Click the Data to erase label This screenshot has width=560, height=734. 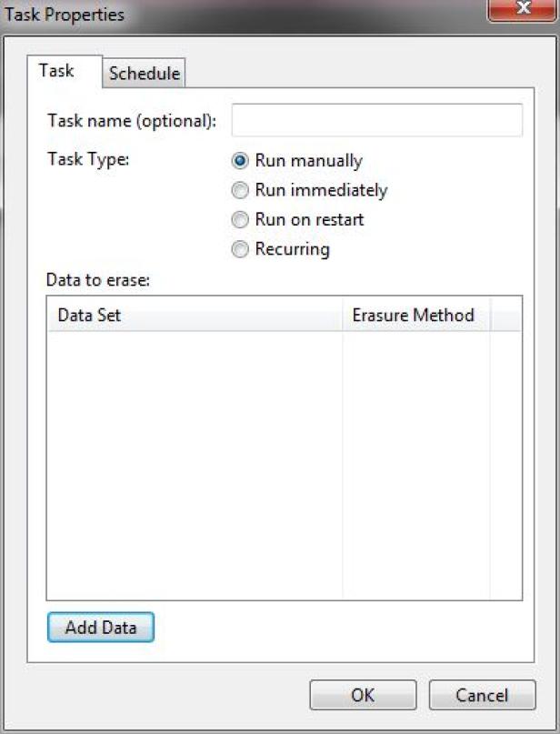coord(98,280)
